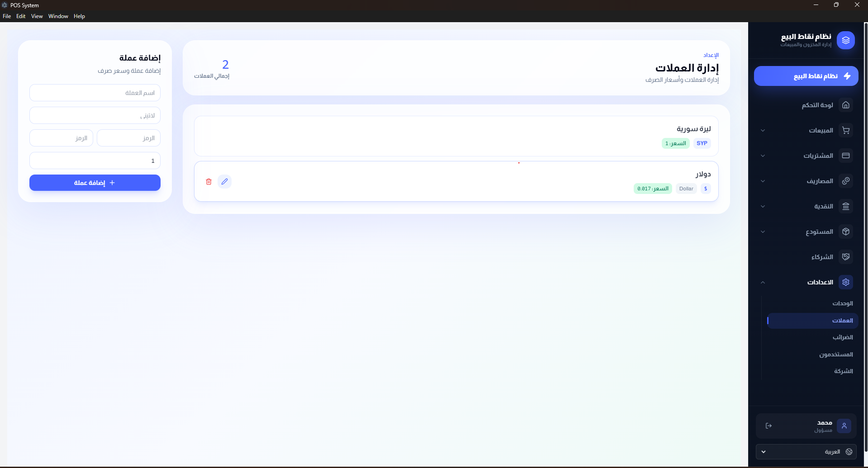Click the left الرمز symbol field
The height and width of the screenshot is (468, 868).
pyautogui.click(x=61, y=138)
